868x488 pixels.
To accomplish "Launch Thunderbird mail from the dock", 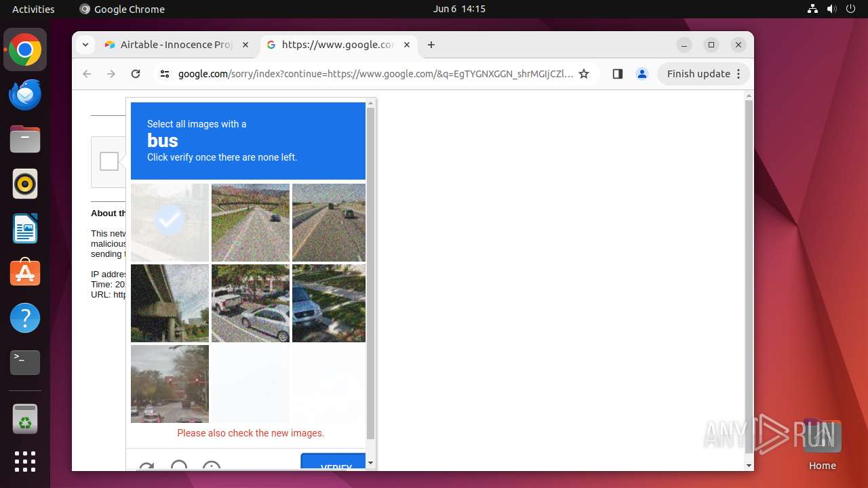I will [25, 94].
